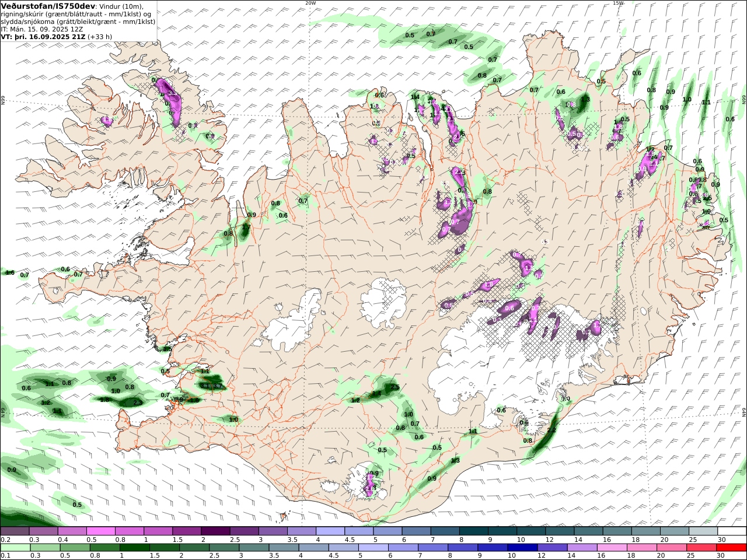
Task: Click the 1.6 rain value off the west coast
Action: click(9, 272)
